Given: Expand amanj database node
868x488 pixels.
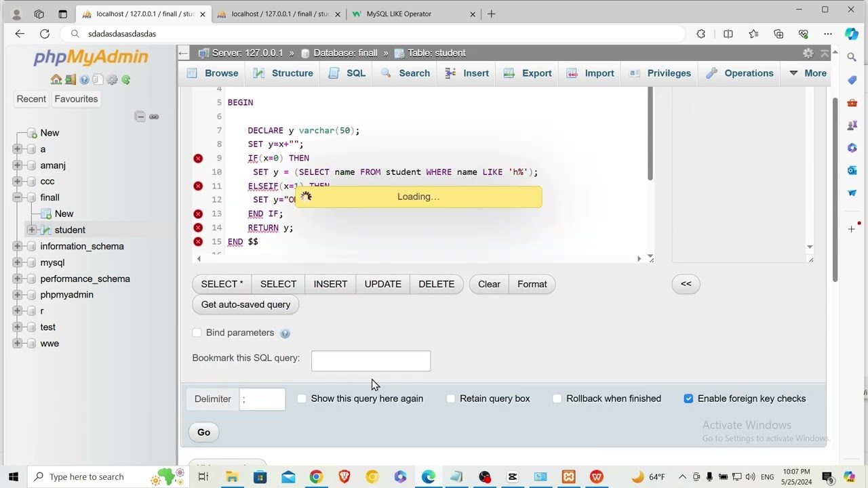Looking at the screenshot, I should tap(17, 165).
